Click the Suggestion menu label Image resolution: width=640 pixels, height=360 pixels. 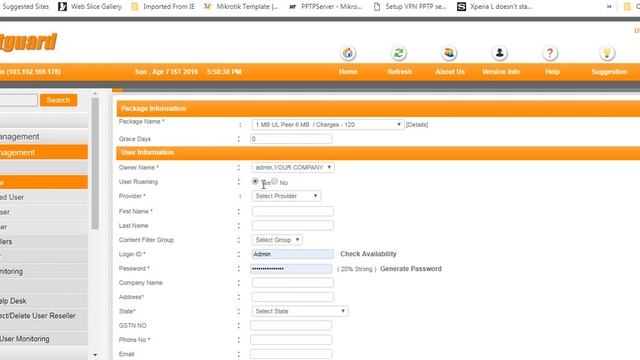point(609,72)
